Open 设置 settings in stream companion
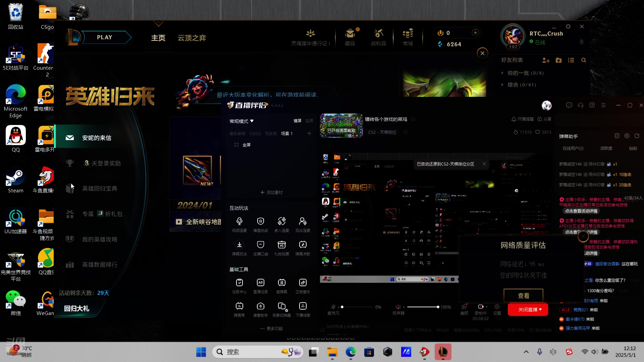Viewport: 644px width, 362px height. [x=497, y=309]
